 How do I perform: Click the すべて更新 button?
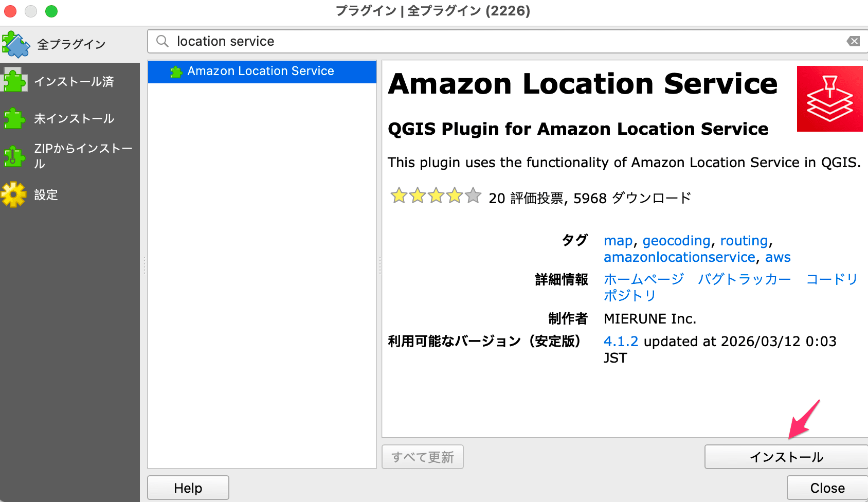[422, 457]
